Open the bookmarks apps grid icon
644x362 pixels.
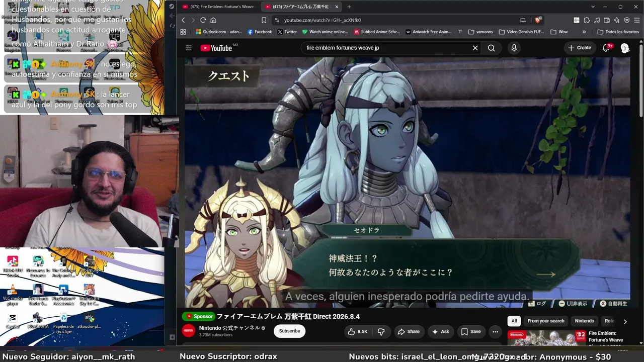click(x=183, y=32)
